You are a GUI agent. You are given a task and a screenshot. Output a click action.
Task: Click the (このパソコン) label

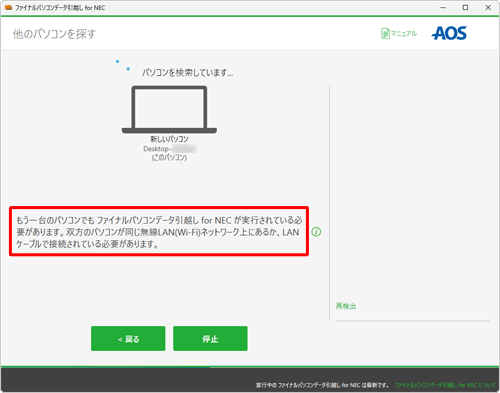[169, 158]
